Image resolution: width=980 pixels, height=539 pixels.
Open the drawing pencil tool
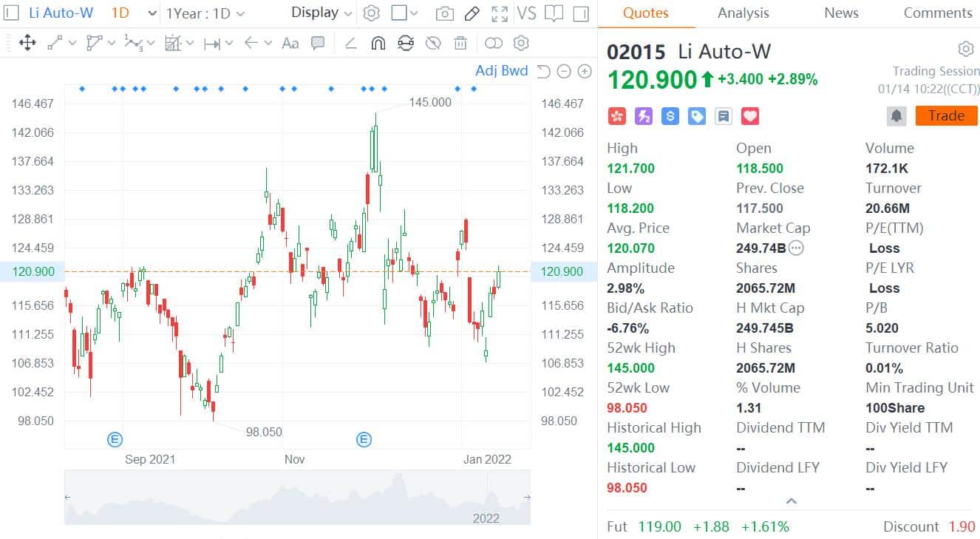(x=472, y=13)
